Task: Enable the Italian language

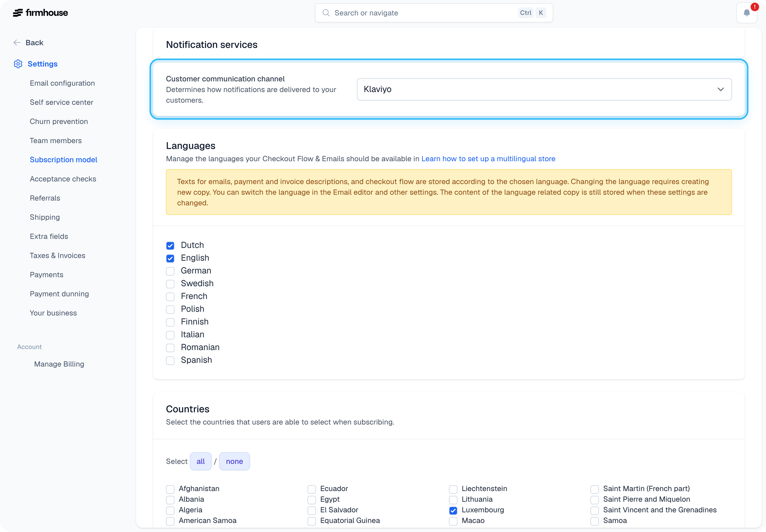Action: tap(170, 335)
